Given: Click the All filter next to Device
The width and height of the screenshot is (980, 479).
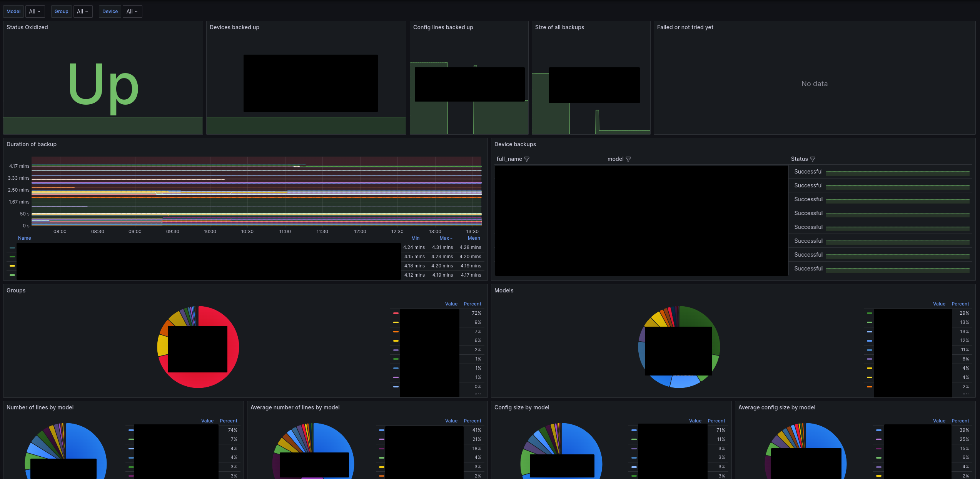Looking at the screenshot, I should [x=132, y=11].
